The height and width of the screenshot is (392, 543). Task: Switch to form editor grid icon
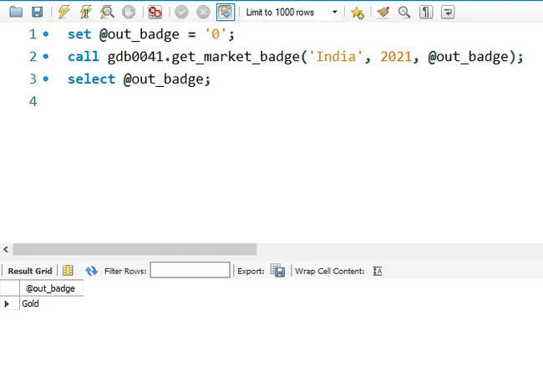[x=68, y=271]
